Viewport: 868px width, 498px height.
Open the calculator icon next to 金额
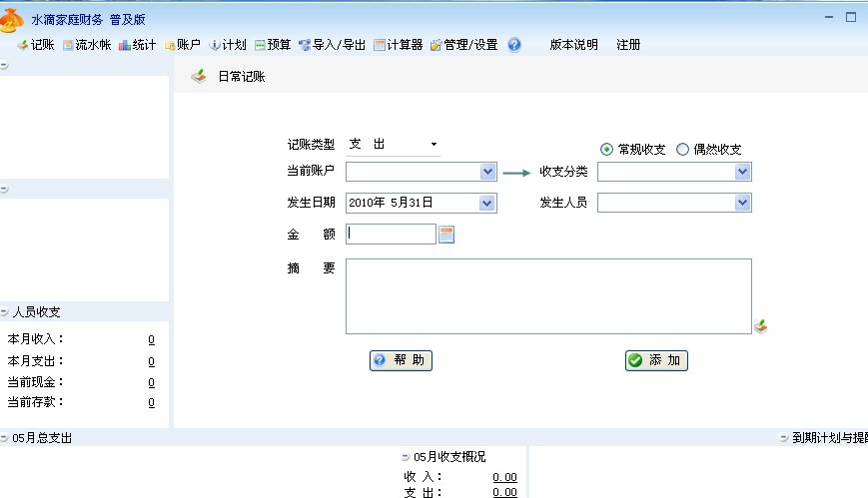446,235
